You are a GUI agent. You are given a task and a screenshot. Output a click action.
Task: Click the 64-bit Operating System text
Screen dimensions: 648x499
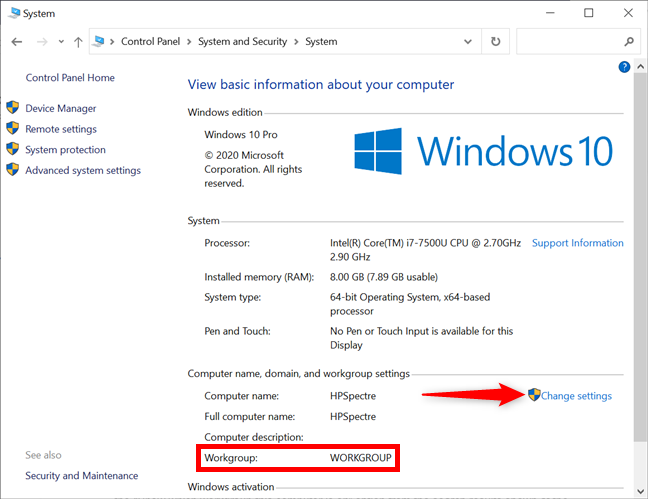(410, 304)
